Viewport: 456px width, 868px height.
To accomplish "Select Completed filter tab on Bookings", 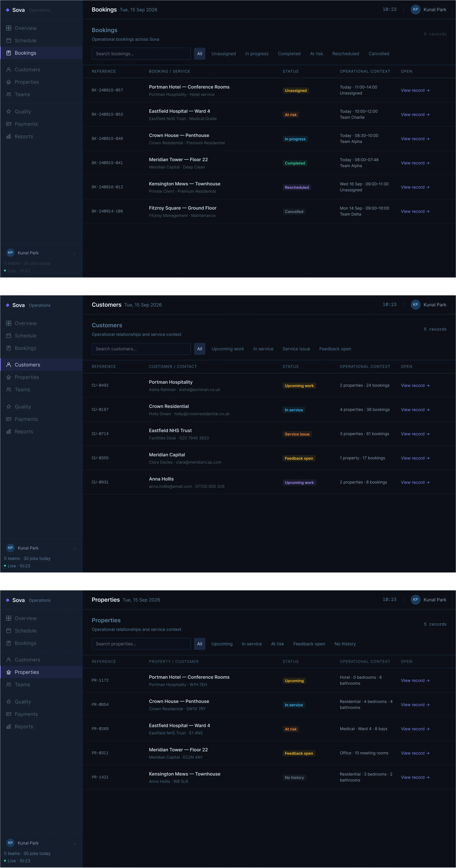I will (289, 54).
